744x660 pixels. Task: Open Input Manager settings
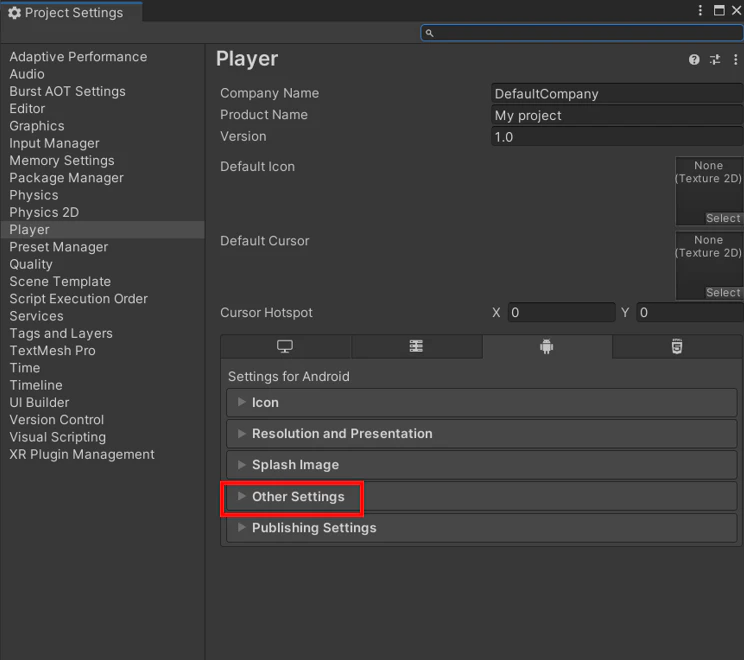[x=55, y=143]
